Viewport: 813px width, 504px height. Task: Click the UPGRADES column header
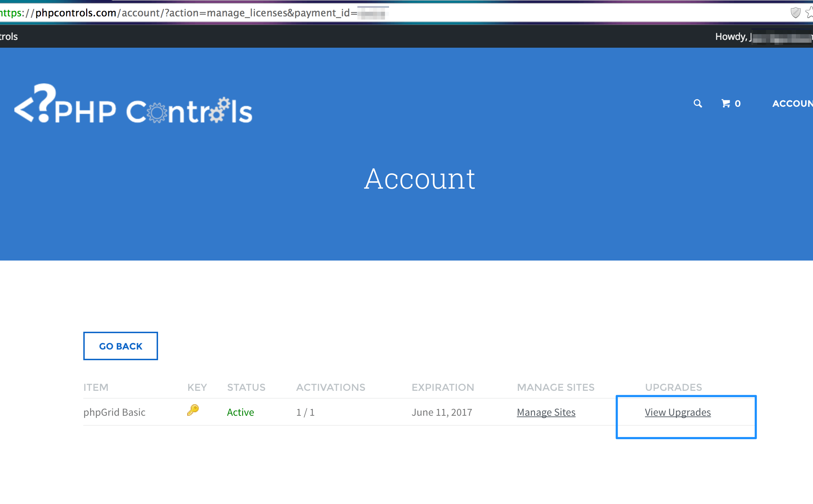pyautogui.click(x=673, y=387)
